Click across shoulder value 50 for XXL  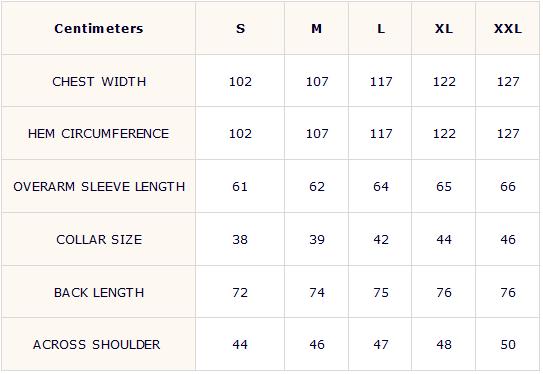[508, 345]
